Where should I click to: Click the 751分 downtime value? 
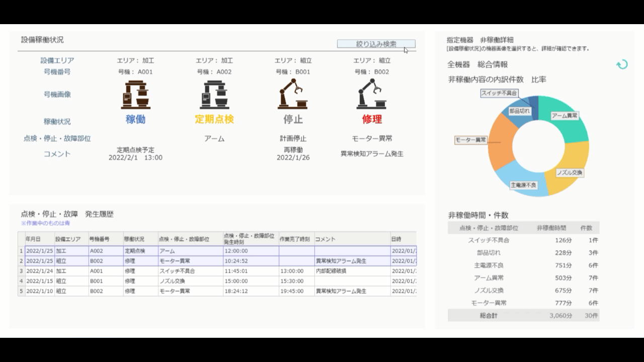(563, 265)
